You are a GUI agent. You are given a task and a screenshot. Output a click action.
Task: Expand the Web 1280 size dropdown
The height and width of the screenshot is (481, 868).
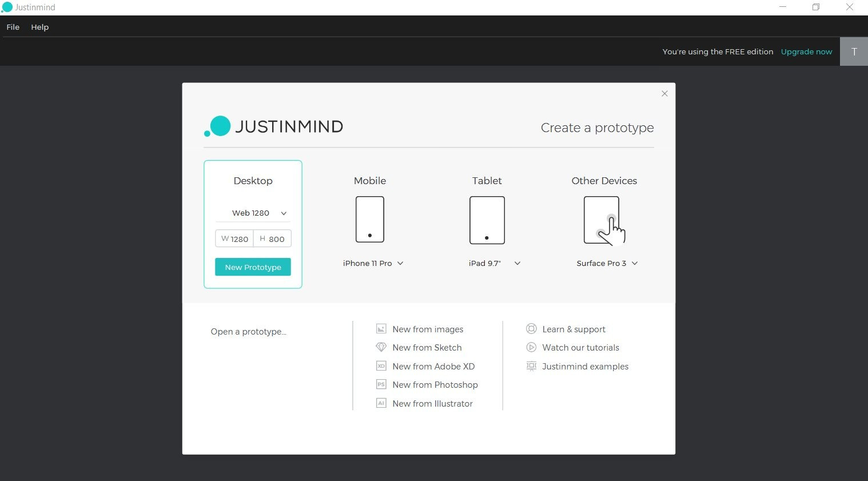(x=284, y=213)
